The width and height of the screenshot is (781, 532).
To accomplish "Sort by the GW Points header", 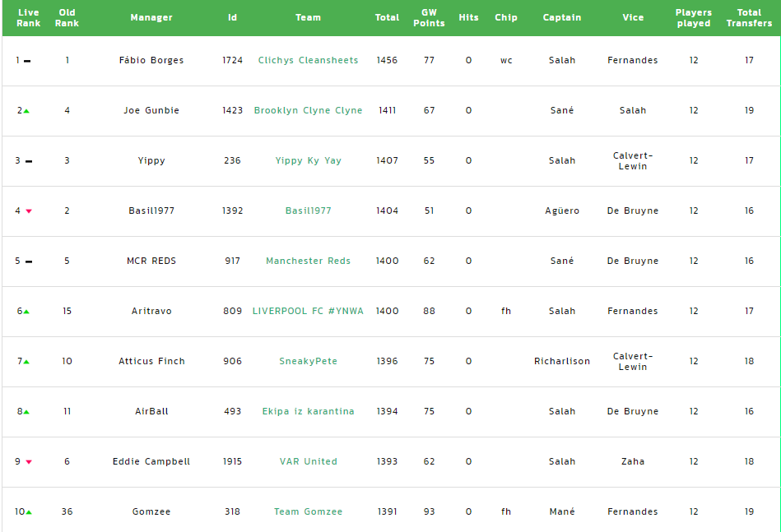I will [429, 18].
